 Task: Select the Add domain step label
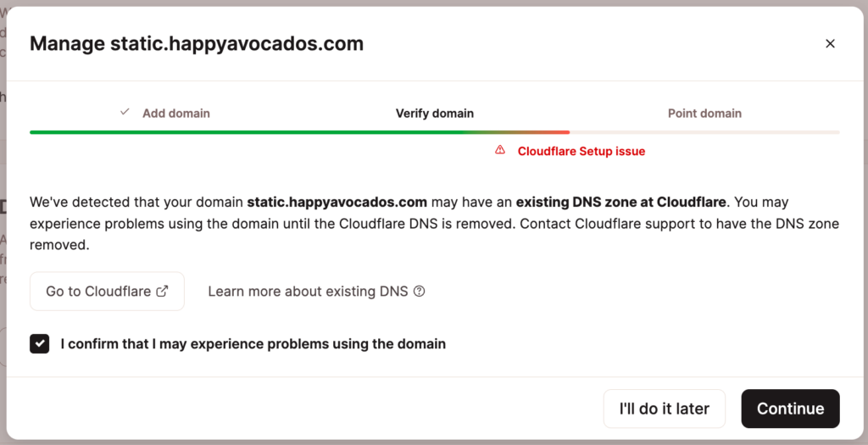175,113
